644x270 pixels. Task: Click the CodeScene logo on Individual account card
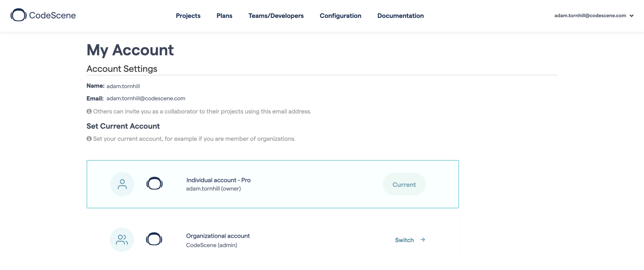pyautogui.click(x=155, y=183)
